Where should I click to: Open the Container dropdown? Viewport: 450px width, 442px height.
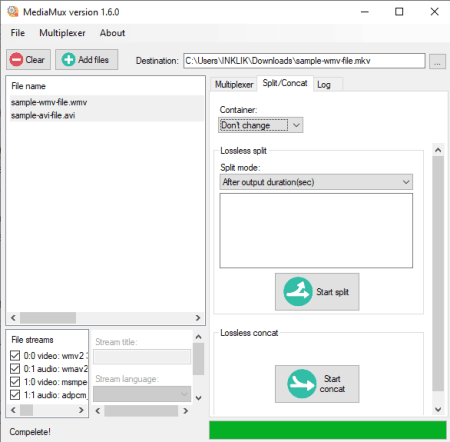click(261, 125)
